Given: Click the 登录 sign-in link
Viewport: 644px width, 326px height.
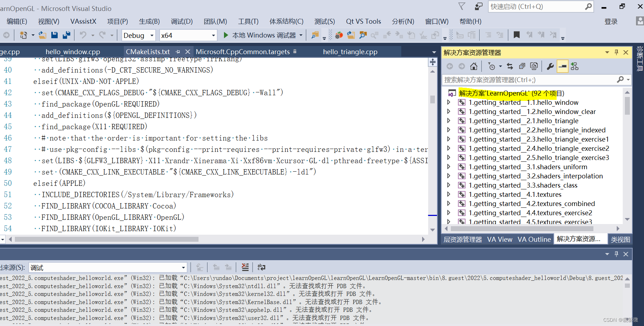Looking at the screenshot, I should click(611, 22).
